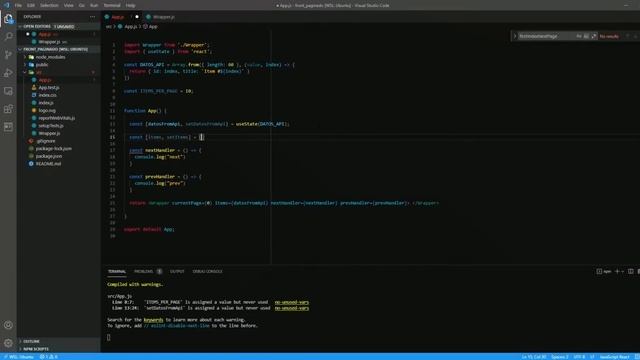Open the Source Control view
640x360 pixels.
click(x=8, y=55)
